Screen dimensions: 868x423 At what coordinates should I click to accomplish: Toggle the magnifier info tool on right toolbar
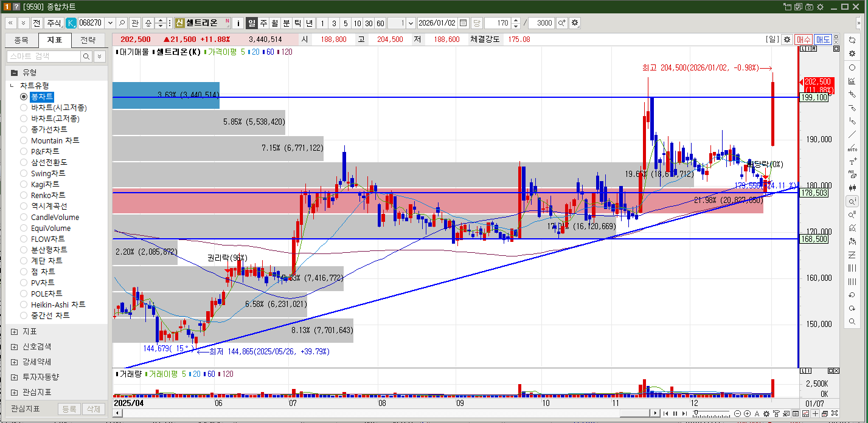(852, 201)
